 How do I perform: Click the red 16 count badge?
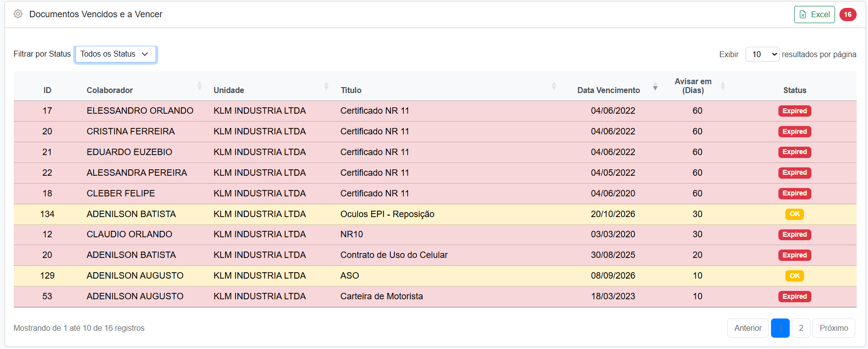click(x=847, y=15)
